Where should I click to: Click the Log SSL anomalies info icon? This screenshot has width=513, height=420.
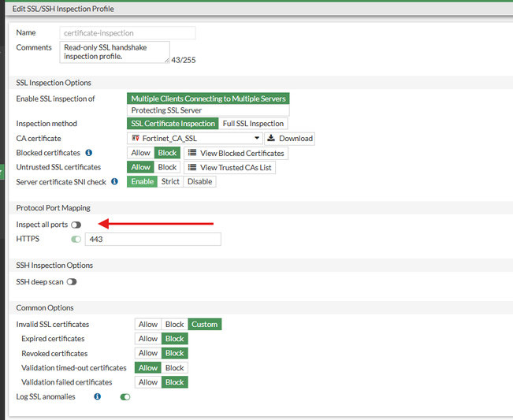pos(97,396)
